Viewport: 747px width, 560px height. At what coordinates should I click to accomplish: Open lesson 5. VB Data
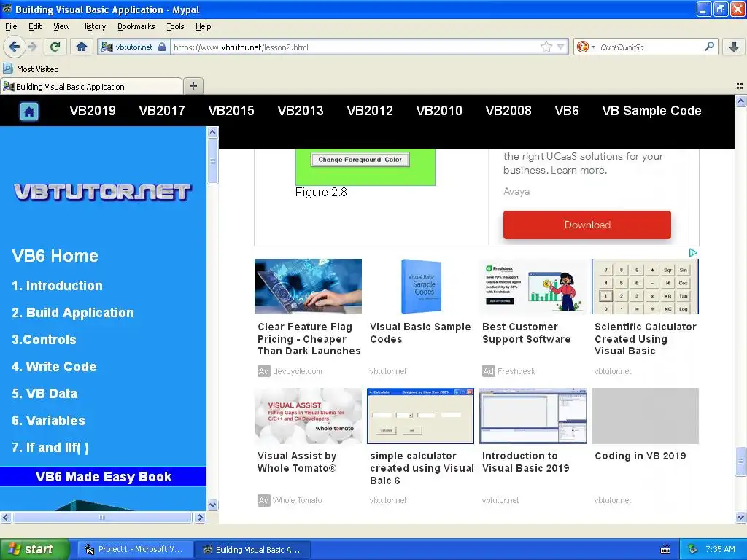coord(44,394)
